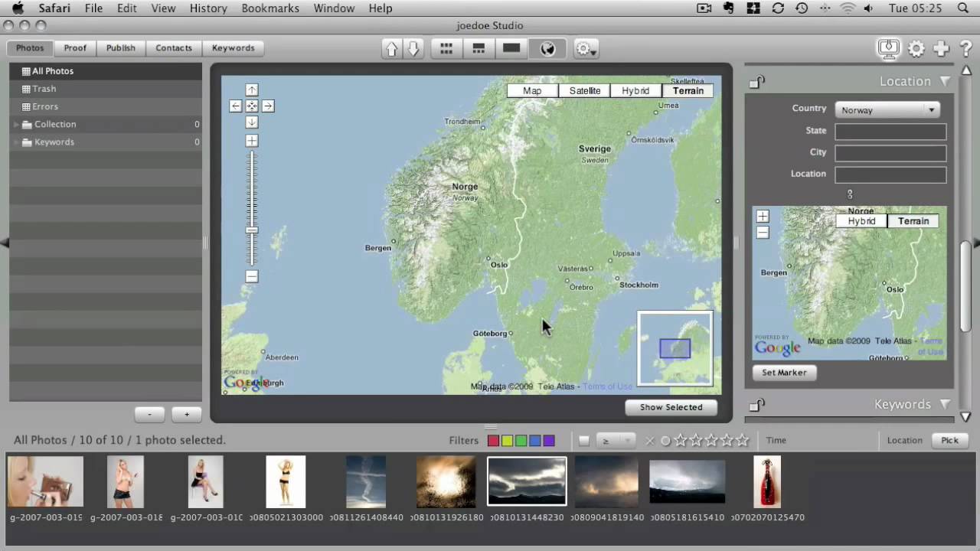Open the Country dropdown showing Norway
This screenshot has height=551, width=980.
(x=888, y=110)
